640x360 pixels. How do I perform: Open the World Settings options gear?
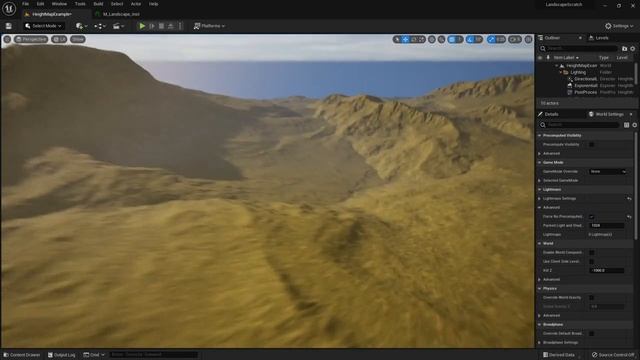point(635,125)
